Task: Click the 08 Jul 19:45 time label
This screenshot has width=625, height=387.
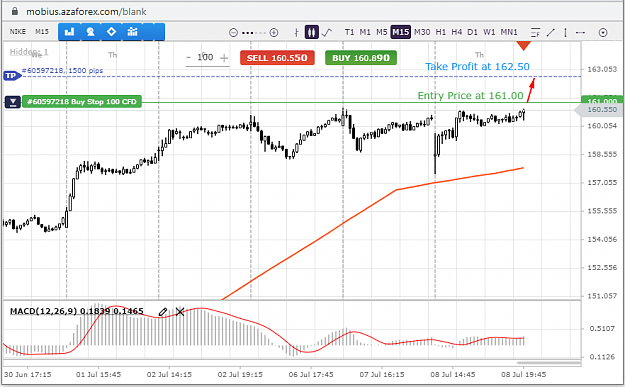Action: [x=523, y=375]
